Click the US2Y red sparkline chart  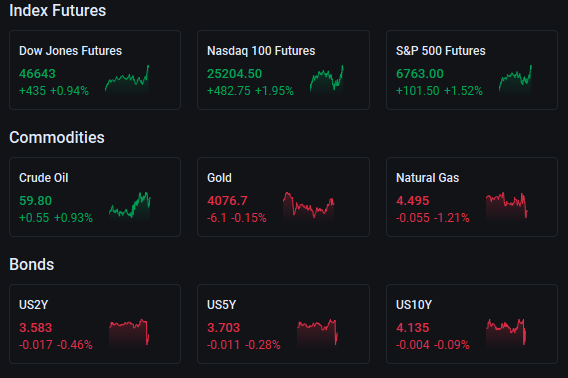pyautogui.click(x=129, y=334)
